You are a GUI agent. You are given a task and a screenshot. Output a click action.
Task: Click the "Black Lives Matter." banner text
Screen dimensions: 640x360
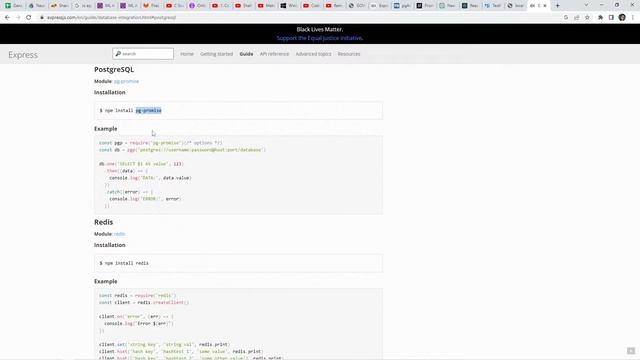point(320,29)
